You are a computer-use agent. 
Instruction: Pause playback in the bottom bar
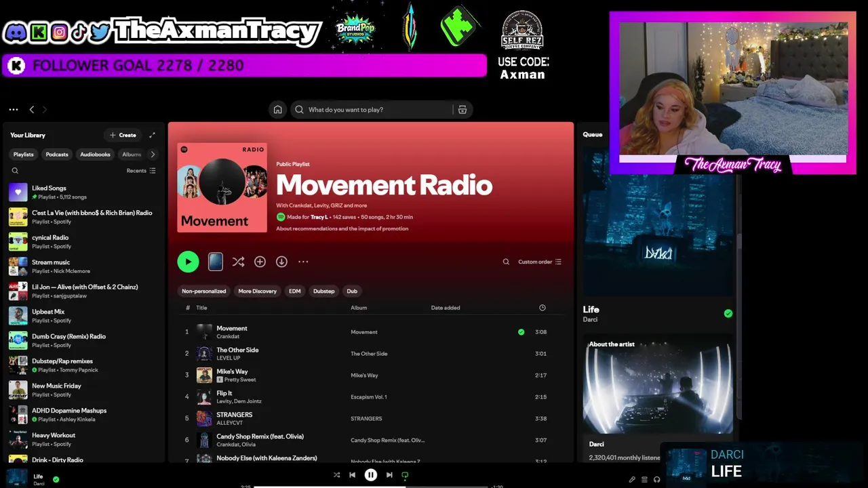tap(371, 475)
